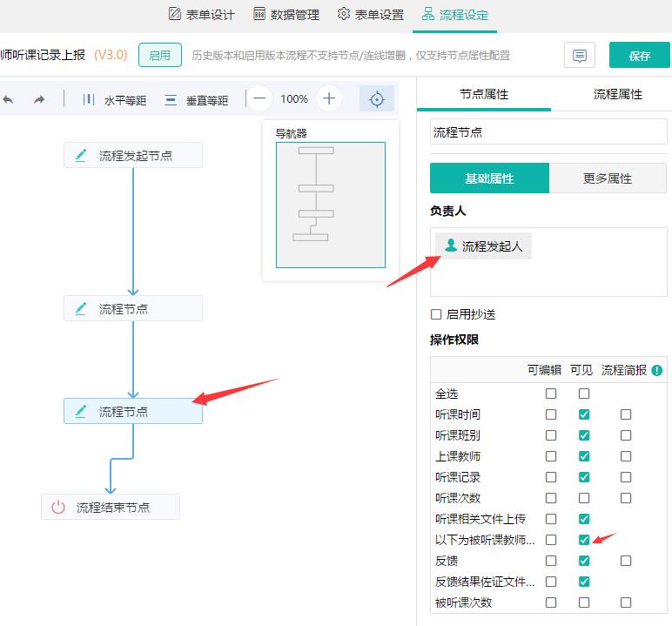Uncheck 听课记录 visible checkbox
The height and width of the screenshot is (626, 672).
(x=584, y=477)
